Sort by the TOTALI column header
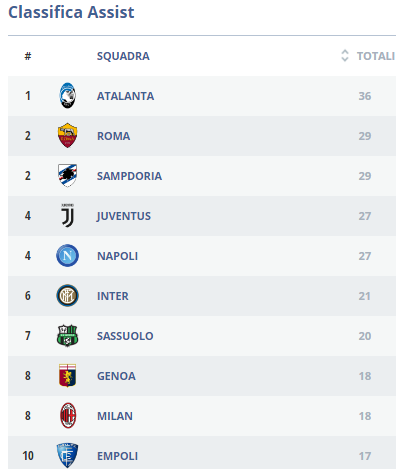Viewport: 396px width, 469px height. pos(376,56)
